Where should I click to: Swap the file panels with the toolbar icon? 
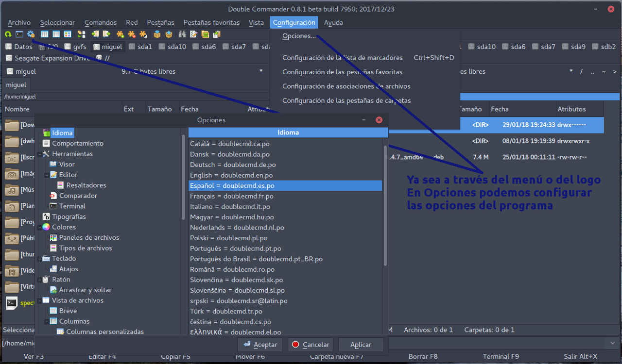tap(81, 34)
